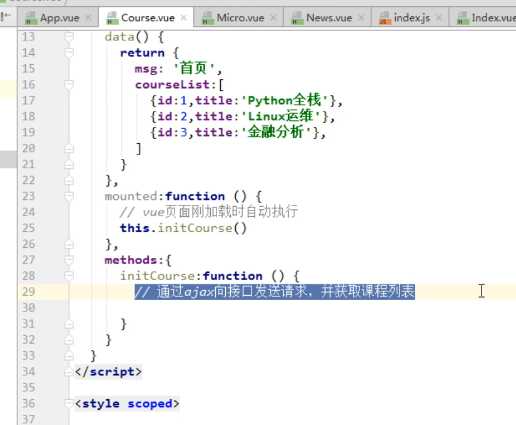Close the Micro.vue tab
The width and height of the screenshot is (516, 425).
pos(273,18)
